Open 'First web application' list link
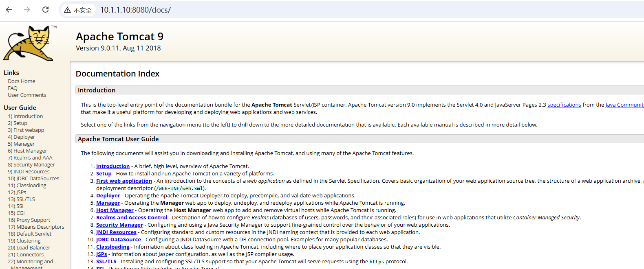The image size is (644, 269). (x=124, y=181)
